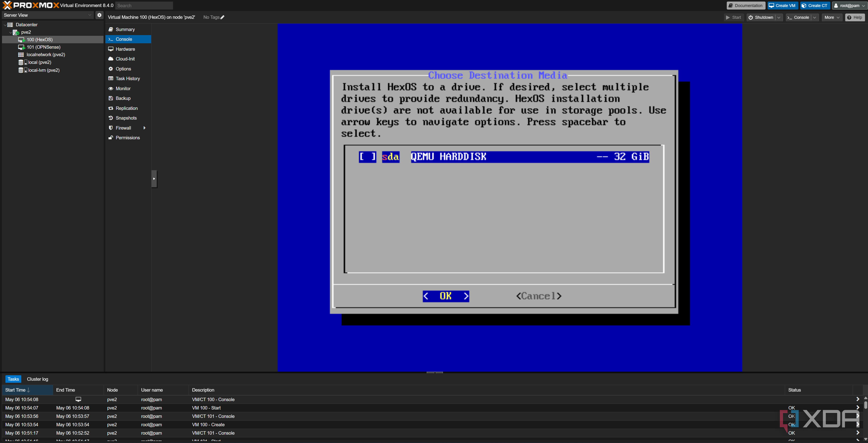Open the Console dropdown arrow in toolbar
The height and width of the screenshot is (443, 868).
pos(815,17)
